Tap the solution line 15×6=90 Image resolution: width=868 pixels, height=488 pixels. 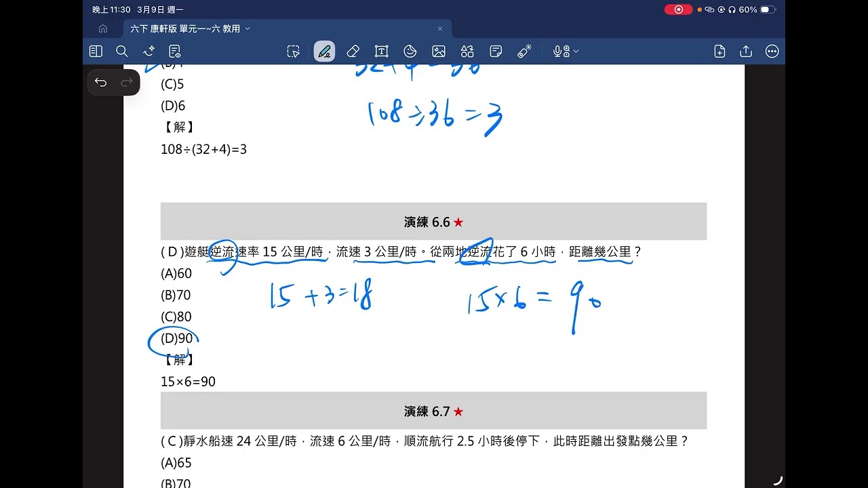[x=188, y=382]
